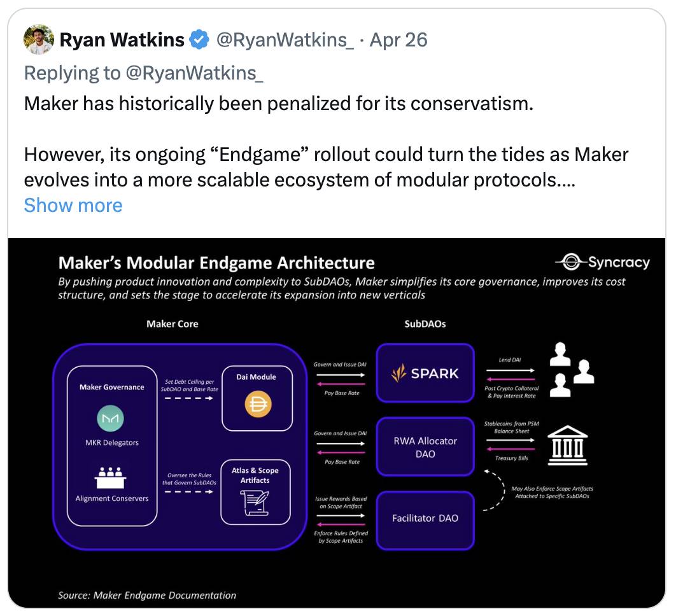Click the Atlas scroll and quill icon
Viewport: 676px width, 616px height.
pyautogui.click(x=255, y=503)
